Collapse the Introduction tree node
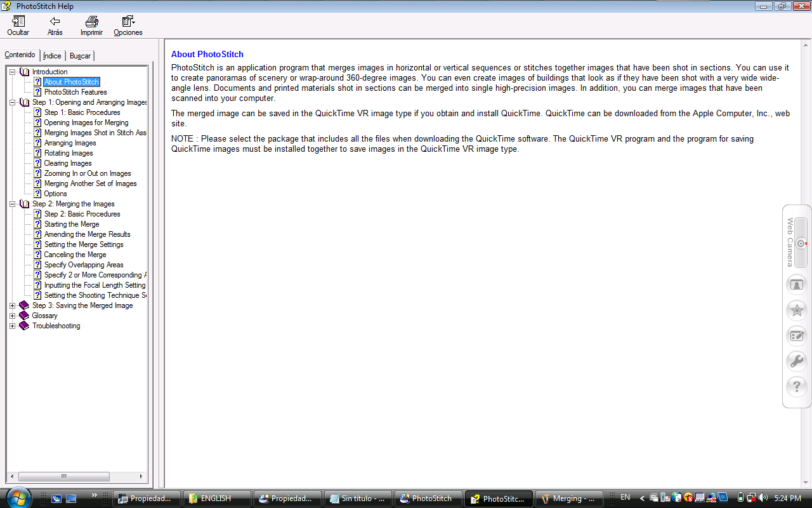This screenshot has height=508, width=812. [12, 72]
